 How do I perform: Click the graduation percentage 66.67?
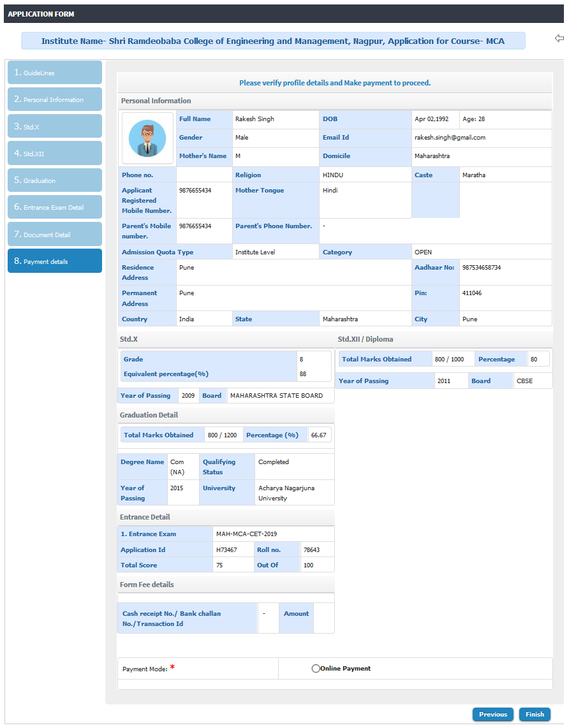click(x=319, y=435)
